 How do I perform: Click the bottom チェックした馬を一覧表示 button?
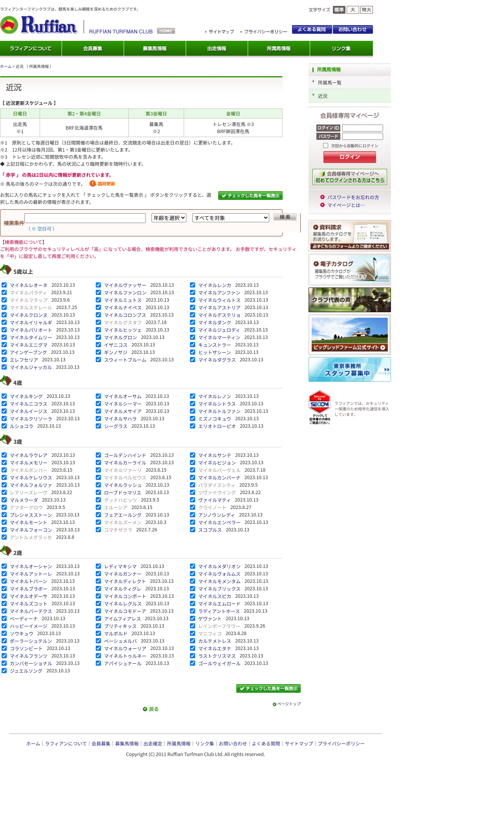point(268,689)
